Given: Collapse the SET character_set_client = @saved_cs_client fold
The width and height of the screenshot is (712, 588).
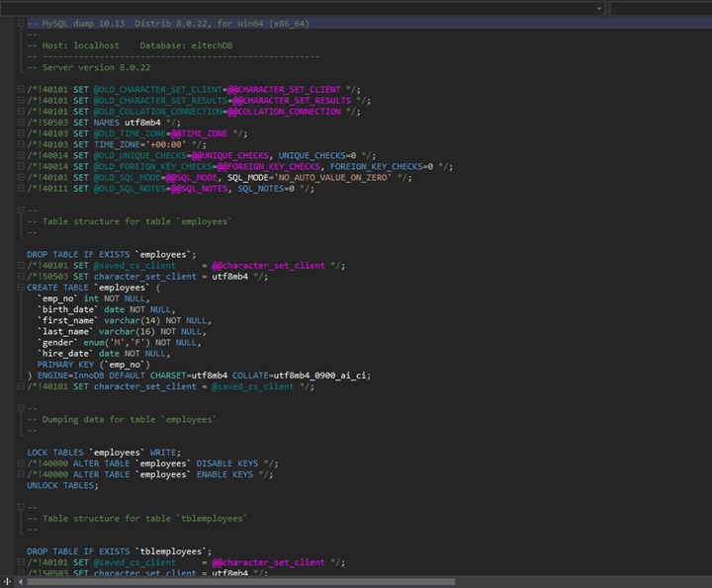Looking at the screenshot, I should pos(21,386).
